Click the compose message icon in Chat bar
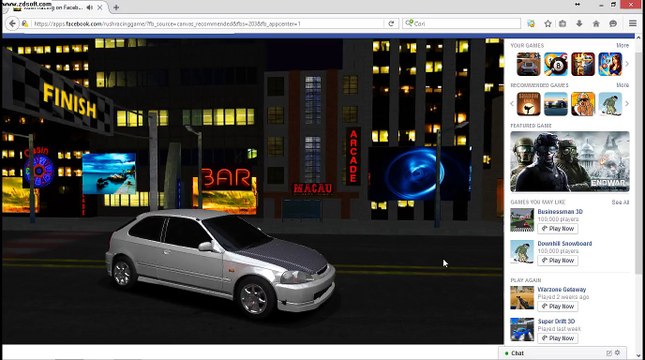Screen dimensions: 645x360 tap(609, 353)
